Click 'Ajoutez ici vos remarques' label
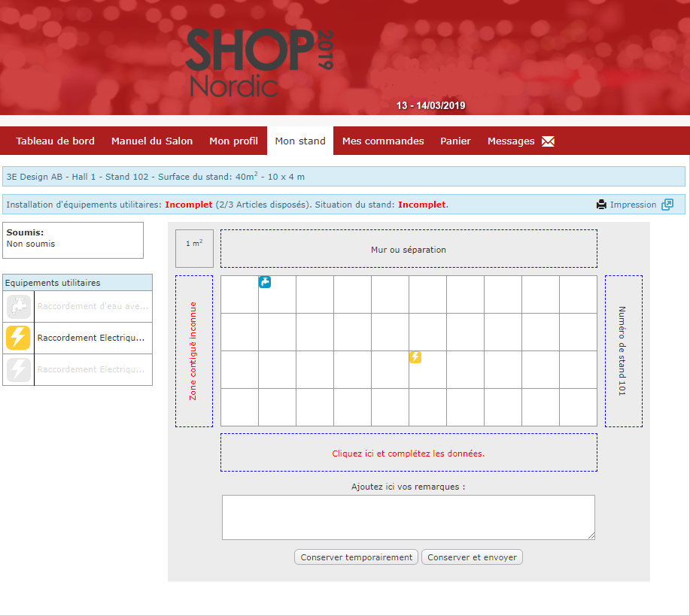 [x=409, y=487]
